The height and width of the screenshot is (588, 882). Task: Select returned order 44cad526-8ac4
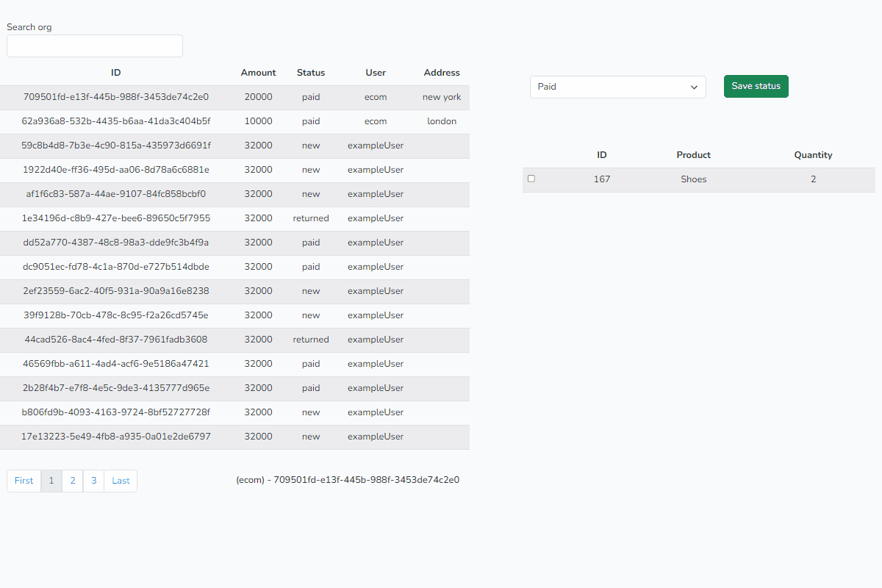tap(116, 340)
